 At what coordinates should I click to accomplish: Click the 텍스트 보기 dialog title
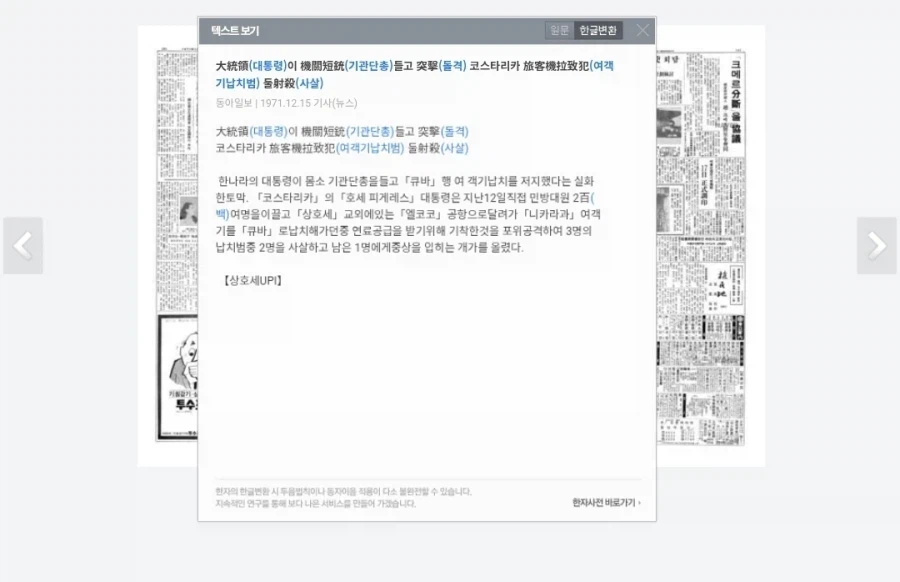(235, 31)
